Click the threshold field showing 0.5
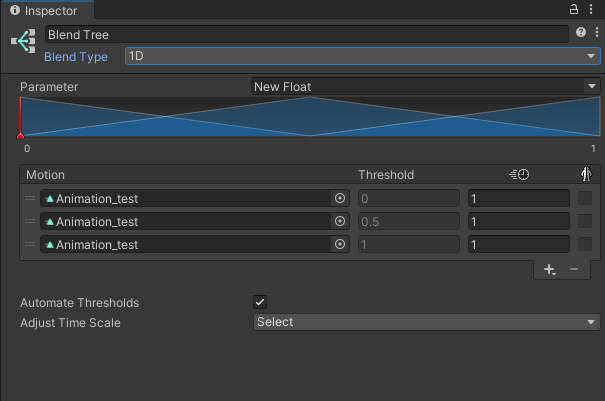Image resolution: width=605 pixels, height=401 pixels. click(409, 222)
